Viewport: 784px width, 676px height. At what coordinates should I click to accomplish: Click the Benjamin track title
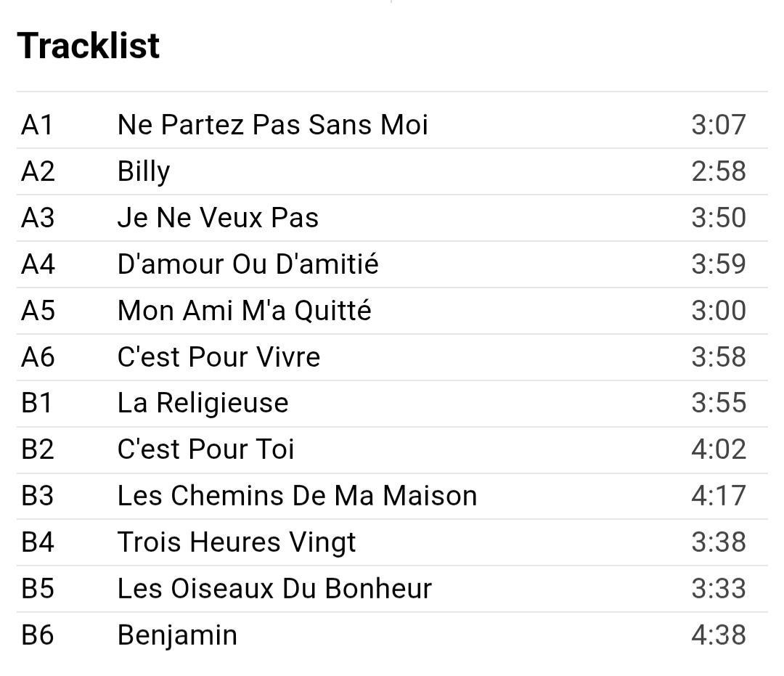coord(177,635)
